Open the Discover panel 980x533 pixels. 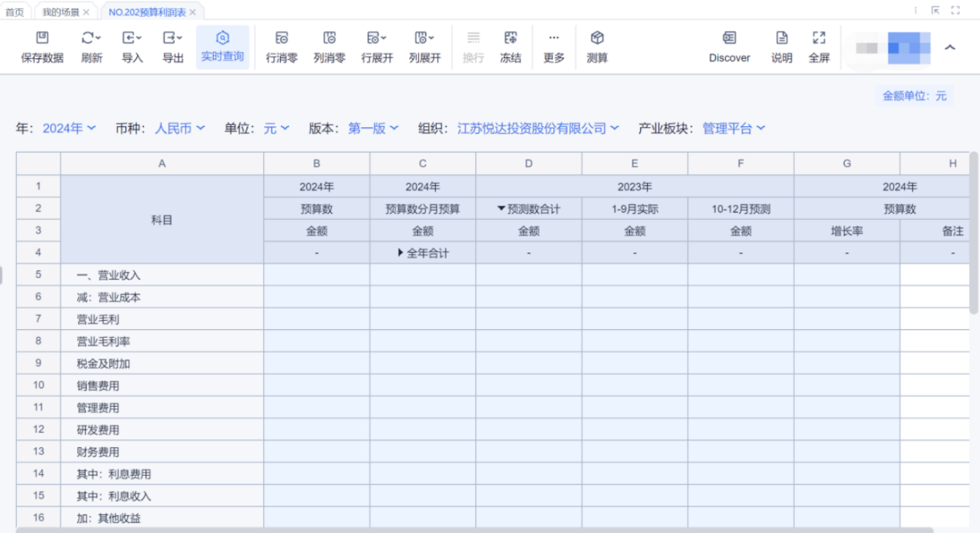coord(729,39)
